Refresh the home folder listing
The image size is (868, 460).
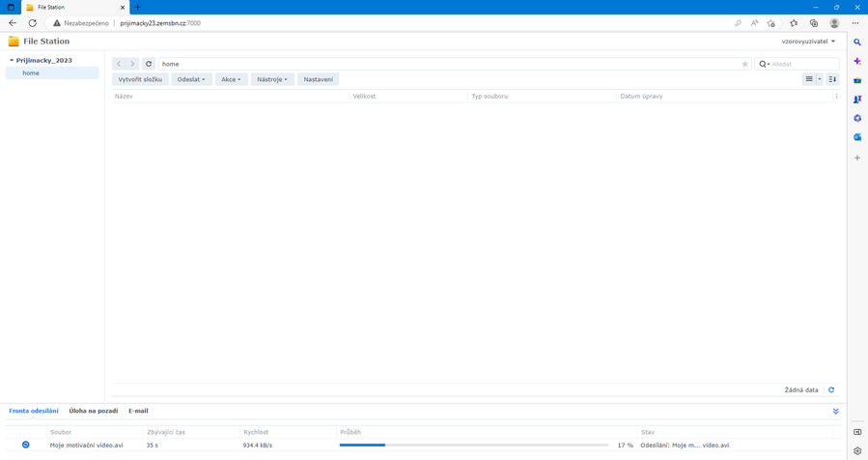pos(149,64)
